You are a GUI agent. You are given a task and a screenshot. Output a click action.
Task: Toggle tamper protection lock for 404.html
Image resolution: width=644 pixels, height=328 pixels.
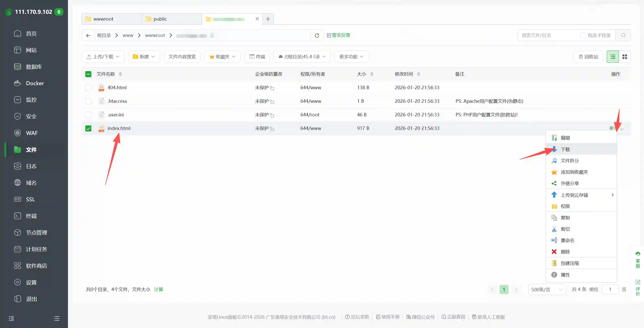[272, 88]
